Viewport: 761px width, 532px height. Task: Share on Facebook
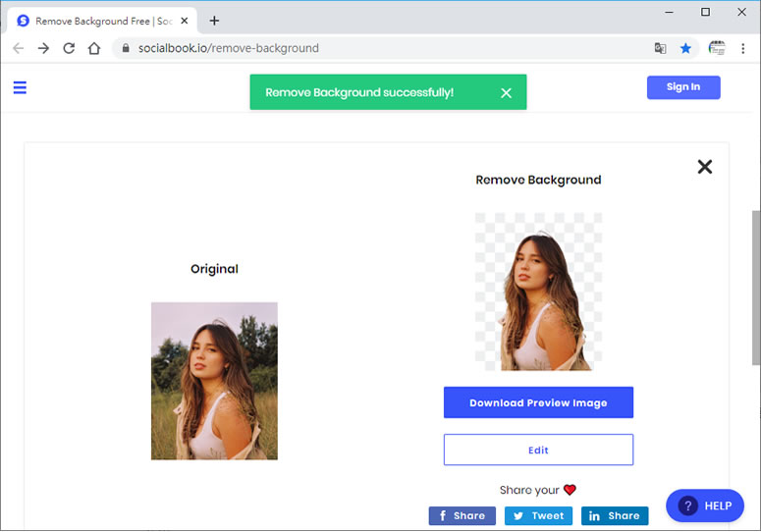[462, 515]
